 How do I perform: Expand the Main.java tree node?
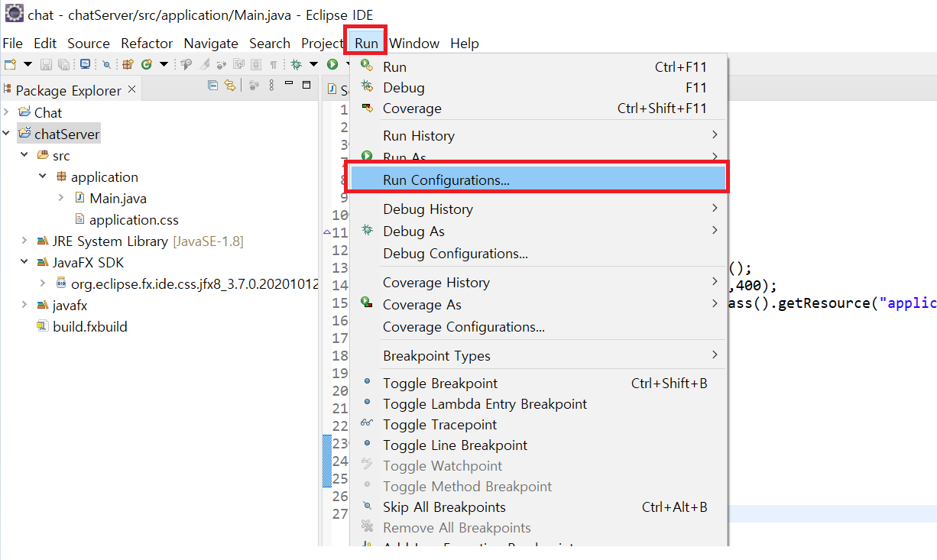click(61, 198)
